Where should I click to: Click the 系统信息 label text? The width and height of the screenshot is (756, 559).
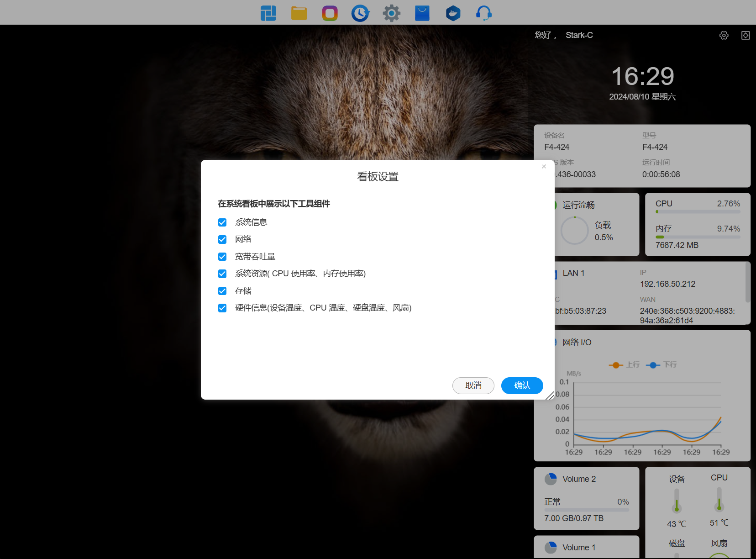[x=251, y=222]
